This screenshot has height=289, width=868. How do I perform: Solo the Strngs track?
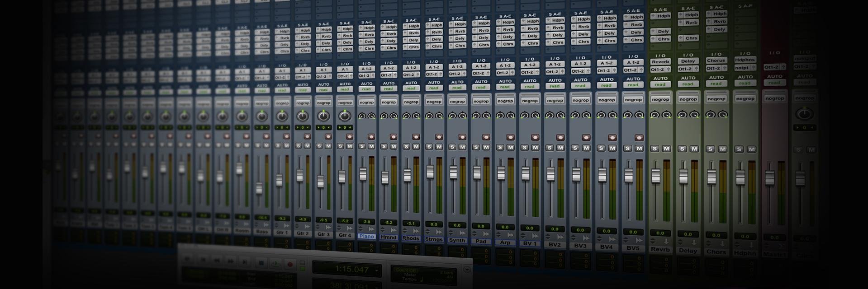429,147
